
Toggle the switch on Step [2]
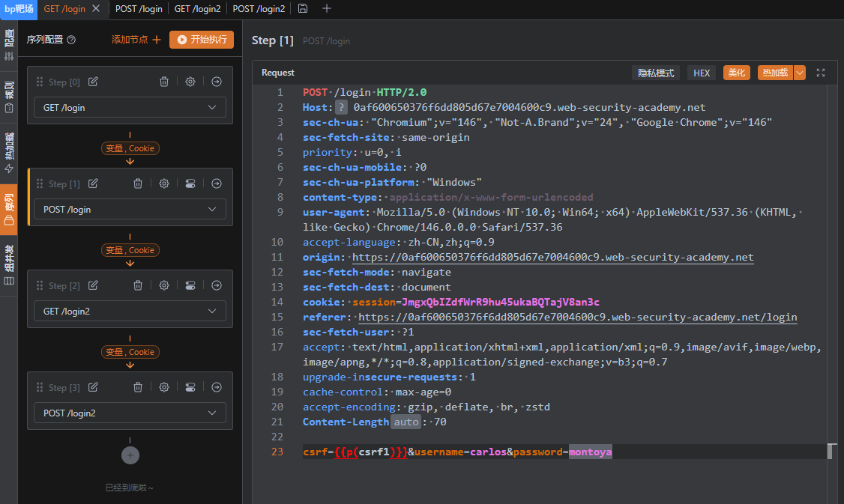(x=190, y=285)
